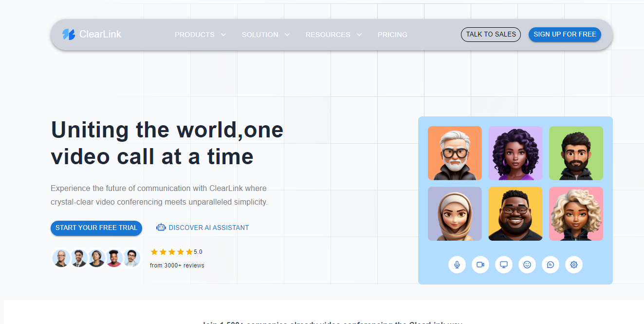The height and width of the screenshot is (324, 644).
Task: Click the chat bubble icon
Action: coord(551,265)
